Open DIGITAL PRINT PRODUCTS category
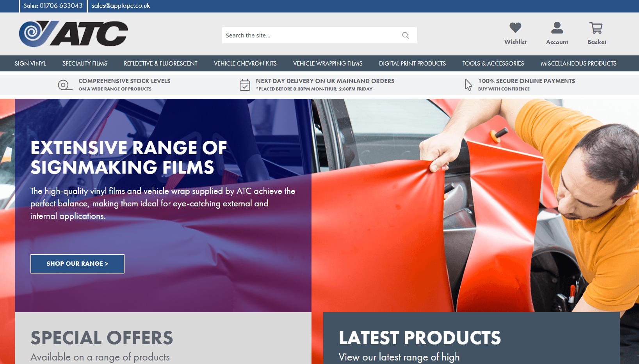Viewport: 639px width, 364px height. [x=412, y=63]
